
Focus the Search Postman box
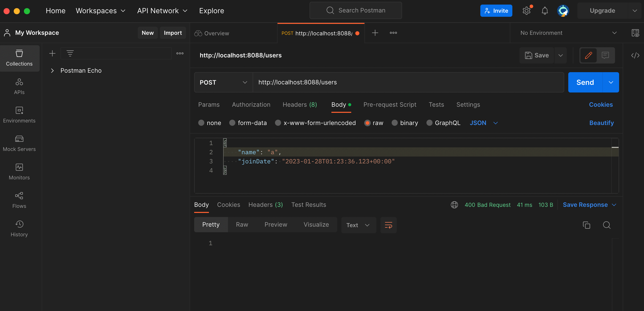356,10
